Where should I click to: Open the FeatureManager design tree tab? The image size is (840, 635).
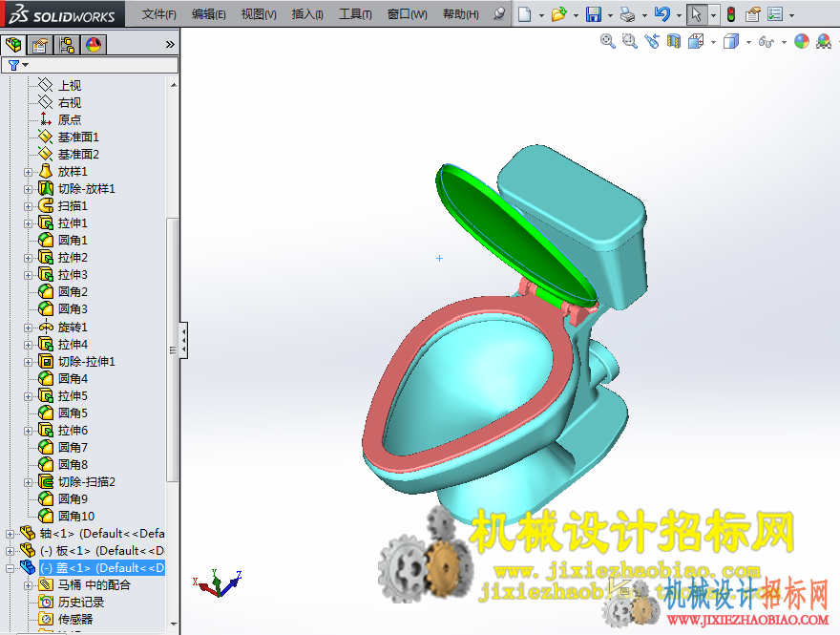click(13, 45)
